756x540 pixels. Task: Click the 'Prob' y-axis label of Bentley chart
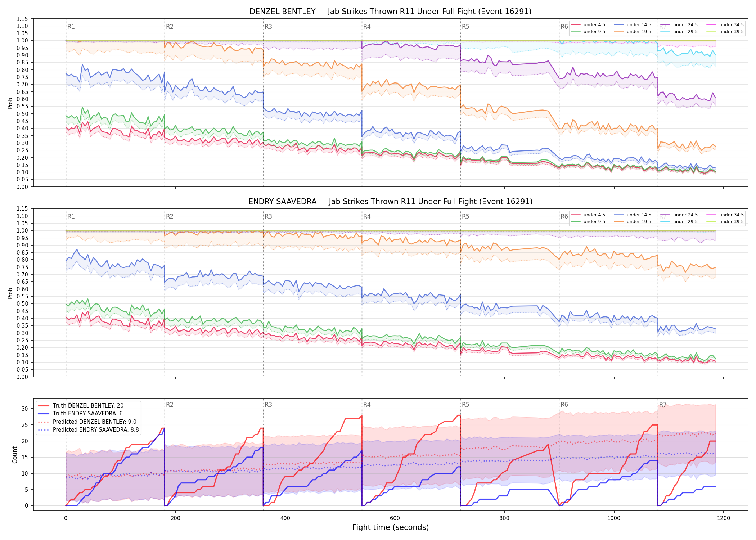10,103
